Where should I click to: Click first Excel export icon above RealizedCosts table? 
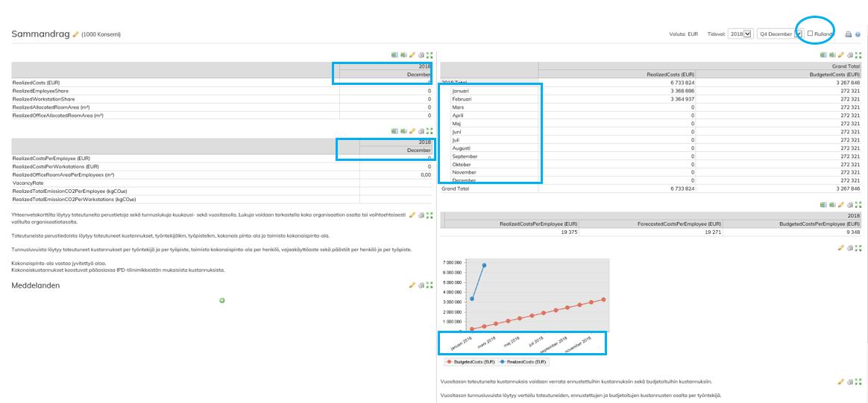pos(394,55)
